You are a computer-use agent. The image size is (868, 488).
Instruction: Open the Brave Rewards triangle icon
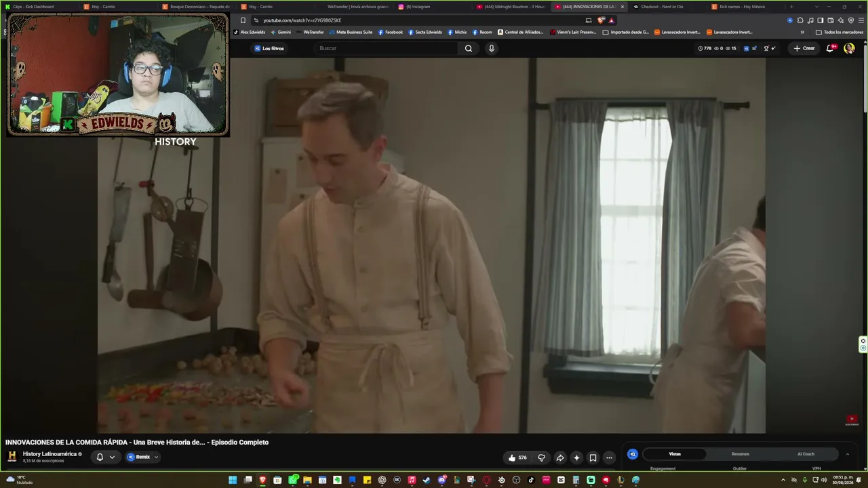click(611, 20)
